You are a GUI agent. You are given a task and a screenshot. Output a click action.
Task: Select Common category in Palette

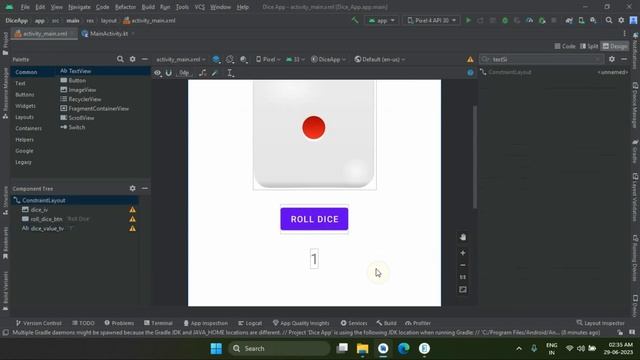click(x=26, y=72)
